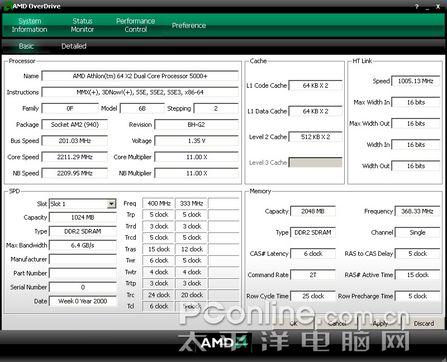Click the RAS to CAS Delay value
This screenshot has width=447, height=362.
417,254
